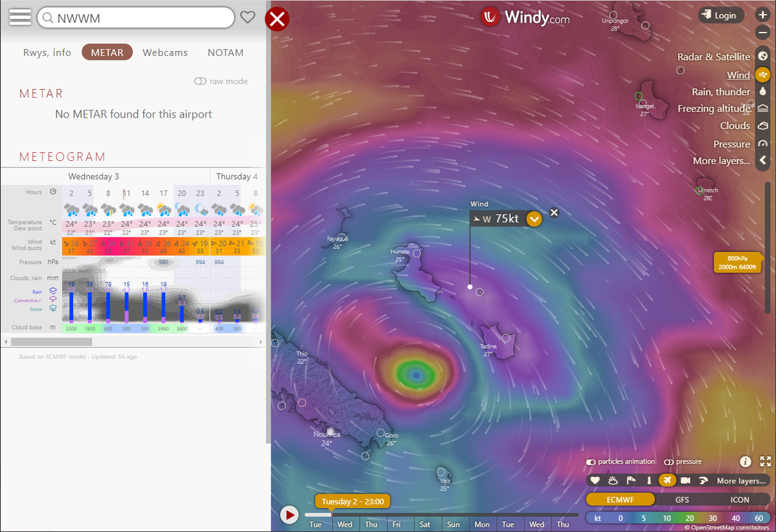Select the Freezing altitude layer icon
776x532 pixels.
pyautogui.click(x=763, y=108)
